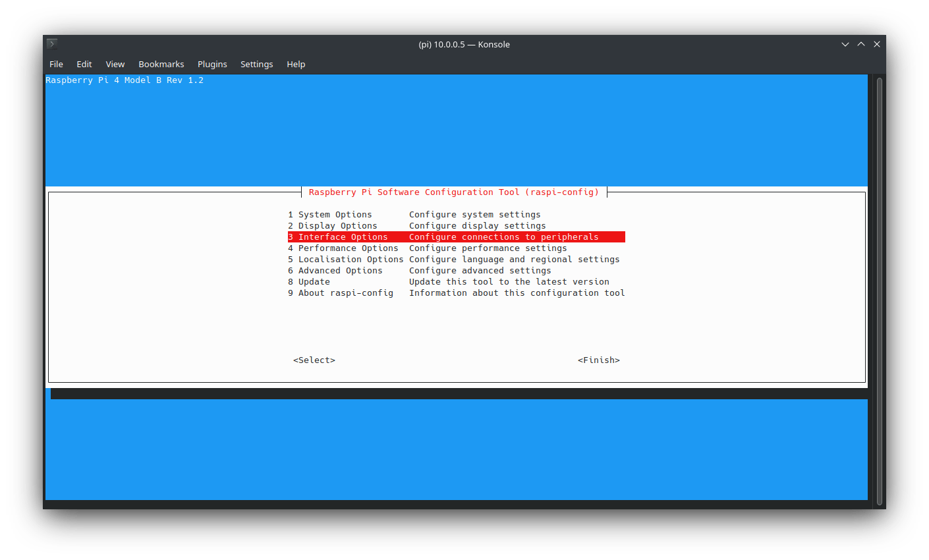Select the 4 Performance Options entry
The width and height of the screenshot is (929, 560).
tap(456, 248)
